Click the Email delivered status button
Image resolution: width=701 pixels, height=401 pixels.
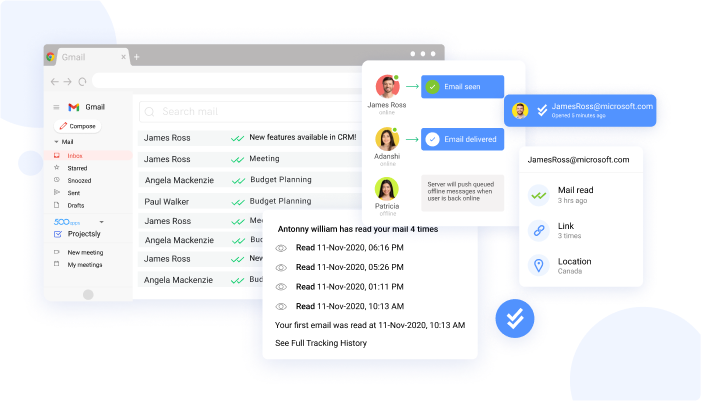coord(462,139)
